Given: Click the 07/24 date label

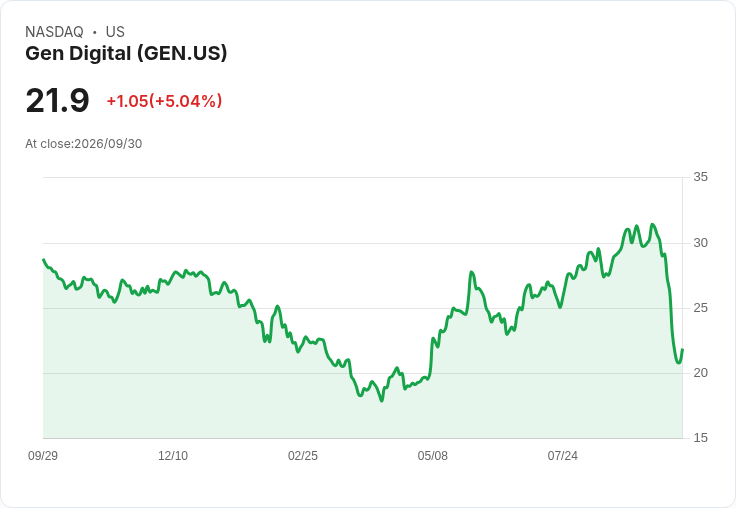Looking at the screenshot, I should tap(562, 456).
